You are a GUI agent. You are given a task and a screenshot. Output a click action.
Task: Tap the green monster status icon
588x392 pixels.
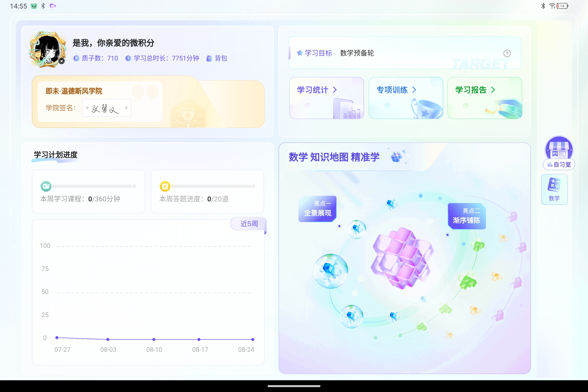[x=34, y=6]
